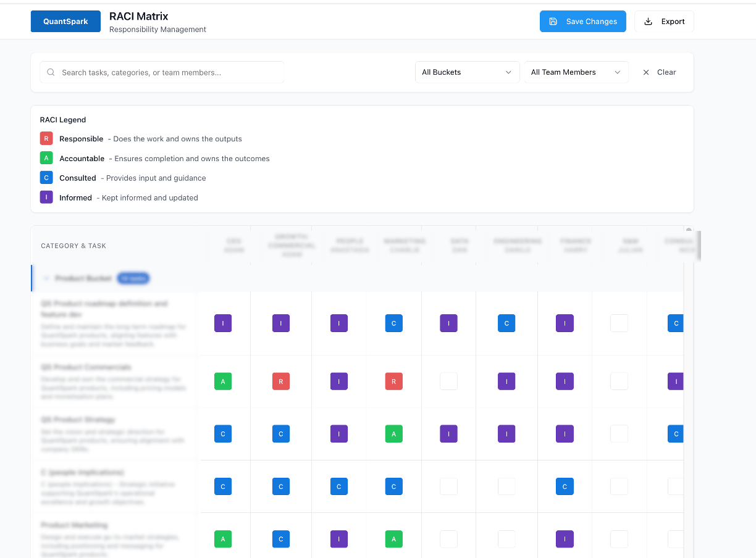The height and width of the screenshot is (558, 756).
Task: Click the purple Informed legend badge
Action: pos(46,198)
